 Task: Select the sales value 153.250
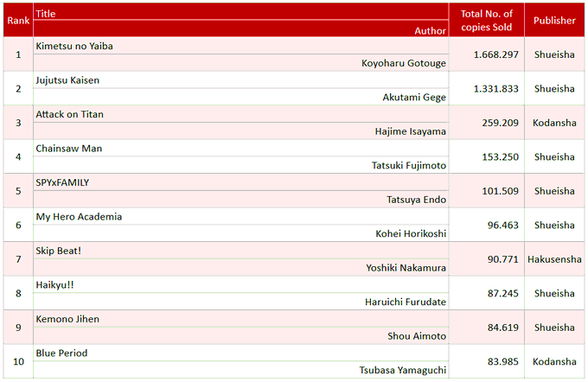501,157
